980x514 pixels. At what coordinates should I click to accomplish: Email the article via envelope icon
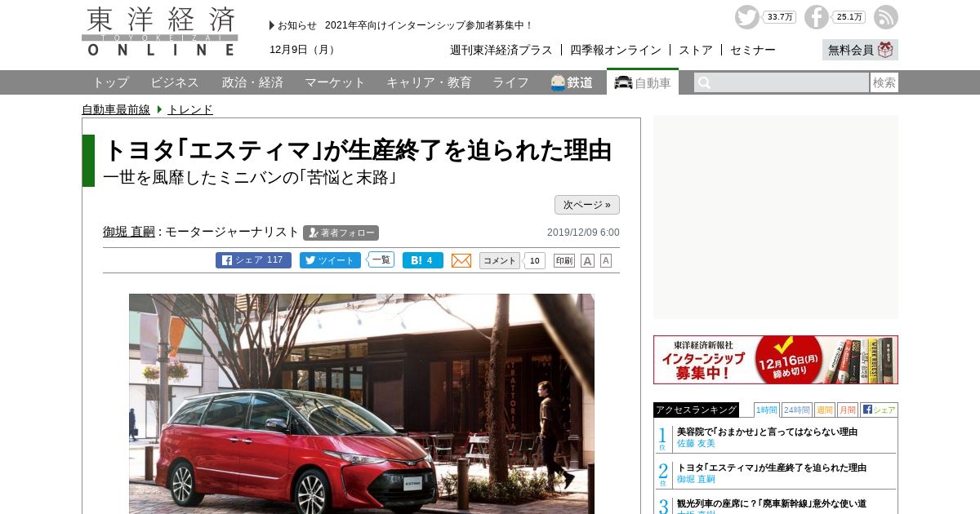[x=461, y=260]
